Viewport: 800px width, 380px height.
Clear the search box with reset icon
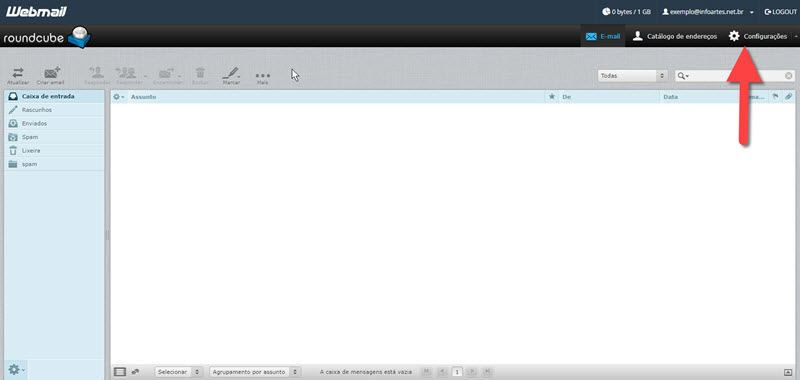coord(789,75)
